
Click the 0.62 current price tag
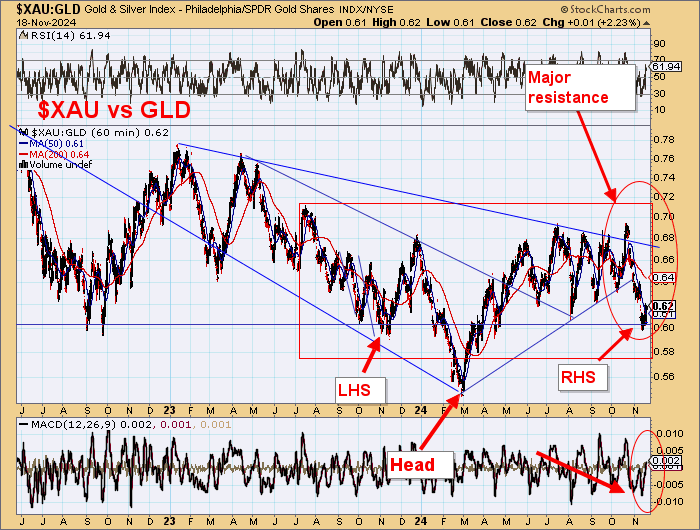(662, 306)
